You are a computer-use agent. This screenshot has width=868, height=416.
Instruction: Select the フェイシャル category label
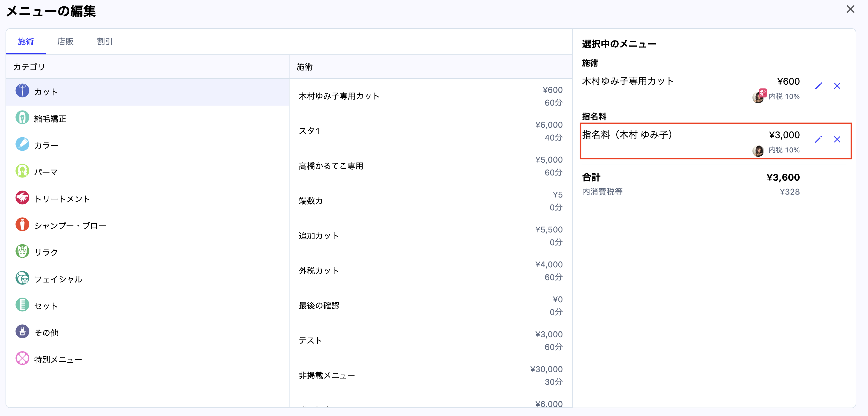click(58, 279)
